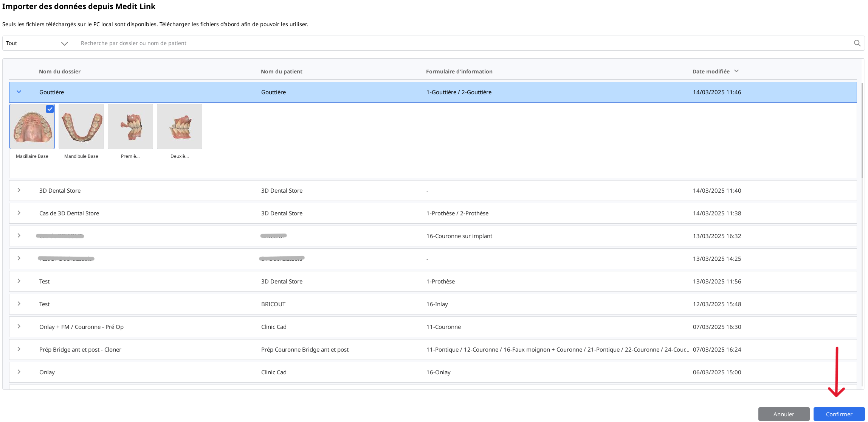Select the Premiè... occlusion scan thumbnail
The height and width of the screenshot is (422, 868).
pyautogui.click(x=130, y=126)
